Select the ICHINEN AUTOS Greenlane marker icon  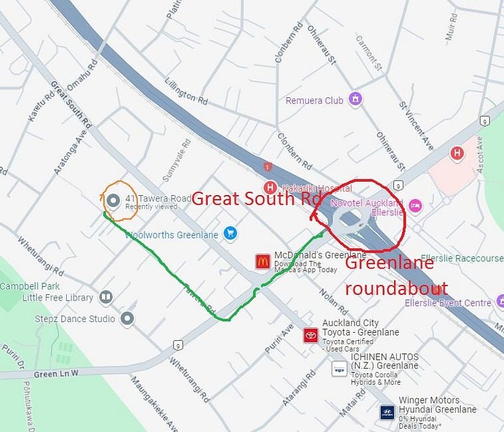(x=339, y=369)
